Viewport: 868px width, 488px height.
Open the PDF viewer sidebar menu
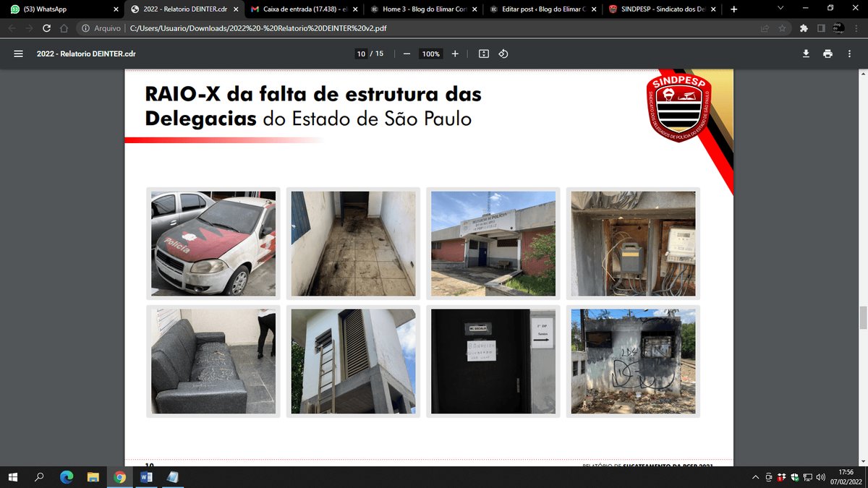click(x=19, y=54)
